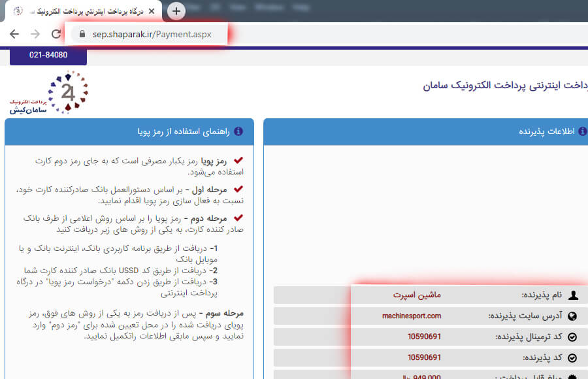588x379 pixels.
Task: Click the نام پذیرنده label
Action: pyautogui.click(x=542, y=295)
